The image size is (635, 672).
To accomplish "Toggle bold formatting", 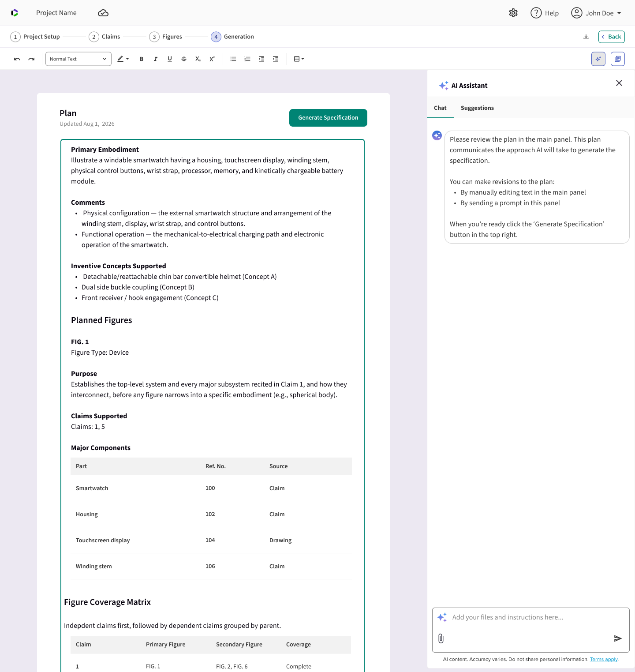I will [142, 59].
